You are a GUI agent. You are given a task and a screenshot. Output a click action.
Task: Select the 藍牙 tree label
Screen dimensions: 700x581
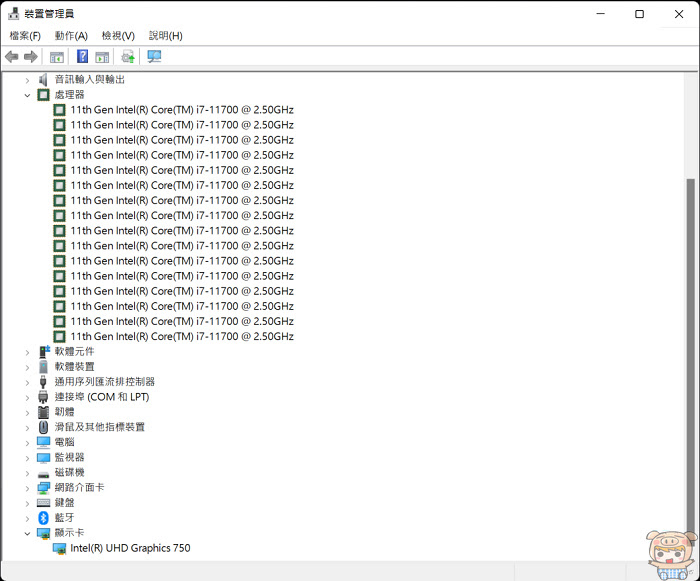64,518
